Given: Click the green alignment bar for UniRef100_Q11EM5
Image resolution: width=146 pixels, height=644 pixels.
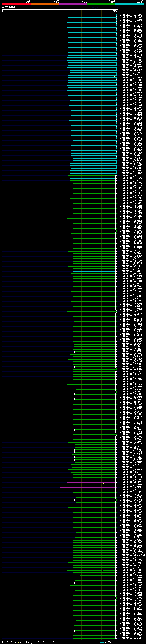Looking at the screenshot, I should 92,570.
